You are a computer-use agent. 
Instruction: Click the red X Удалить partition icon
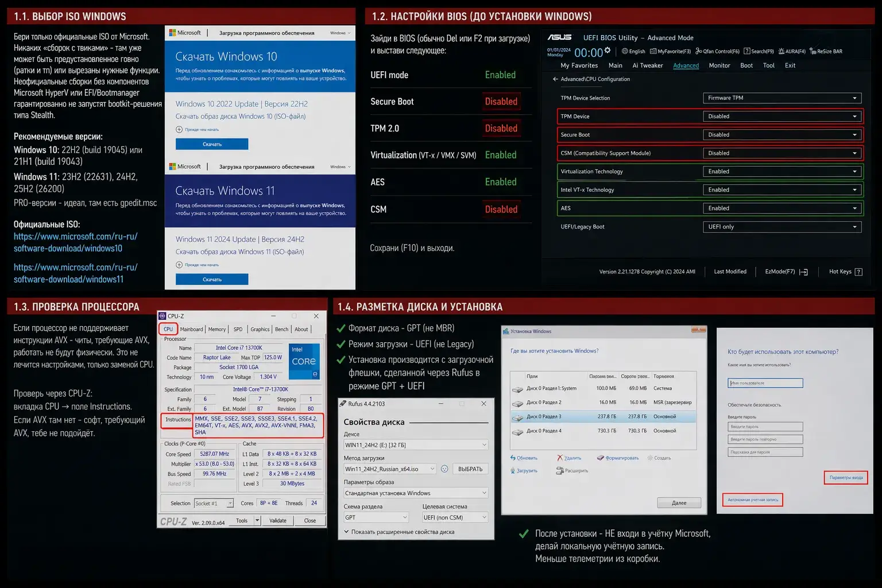[560, 458]
